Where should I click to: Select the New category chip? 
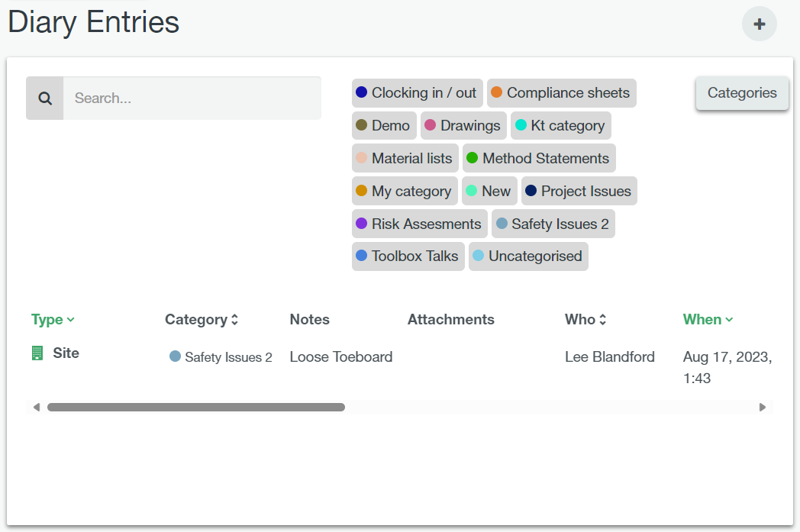pos(489,191)
